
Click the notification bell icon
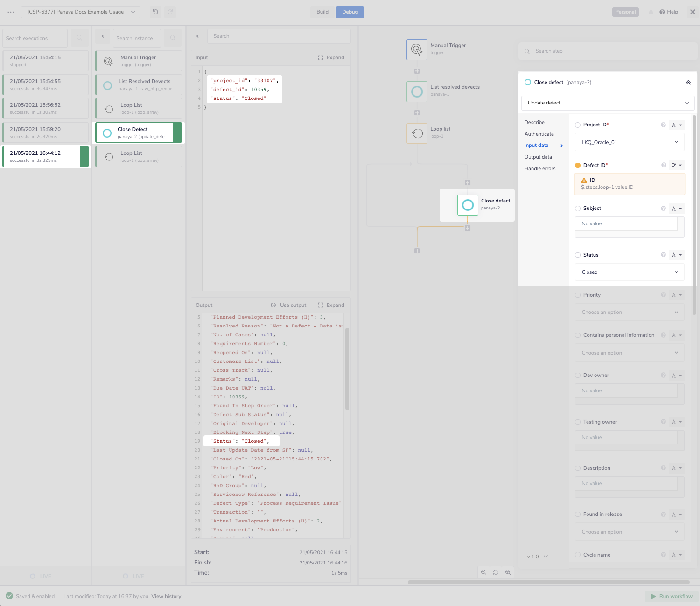click(651, 12)
